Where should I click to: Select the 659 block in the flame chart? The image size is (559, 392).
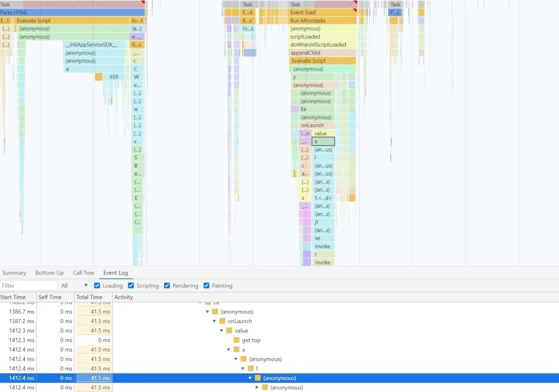[114, 77]
